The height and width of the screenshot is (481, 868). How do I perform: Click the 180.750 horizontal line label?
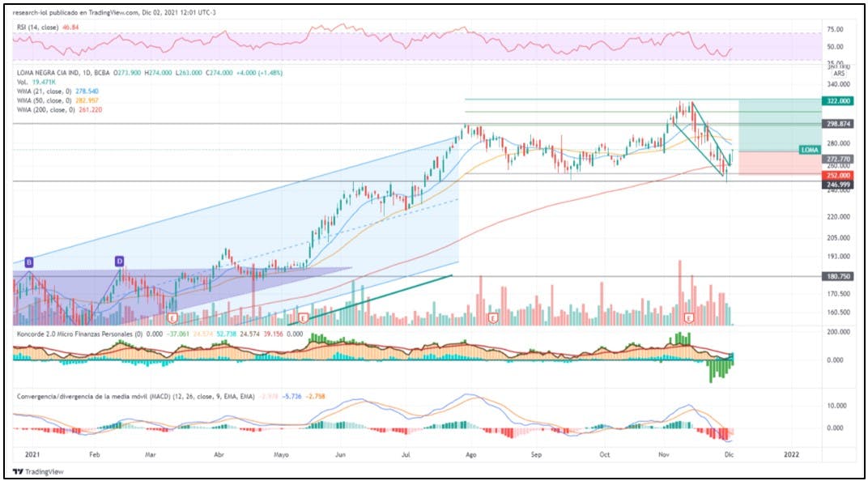tap(838, 276)
